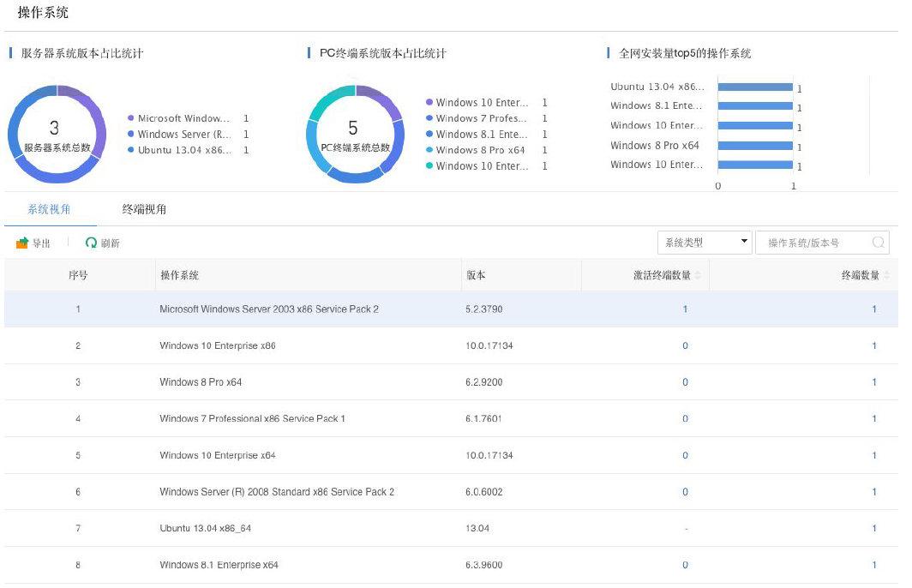This screenshot has height=588, width=912.
Task: Open 激活终端数量 link for Windows 10 Enterprise x64
Action: tap(685, 455)
